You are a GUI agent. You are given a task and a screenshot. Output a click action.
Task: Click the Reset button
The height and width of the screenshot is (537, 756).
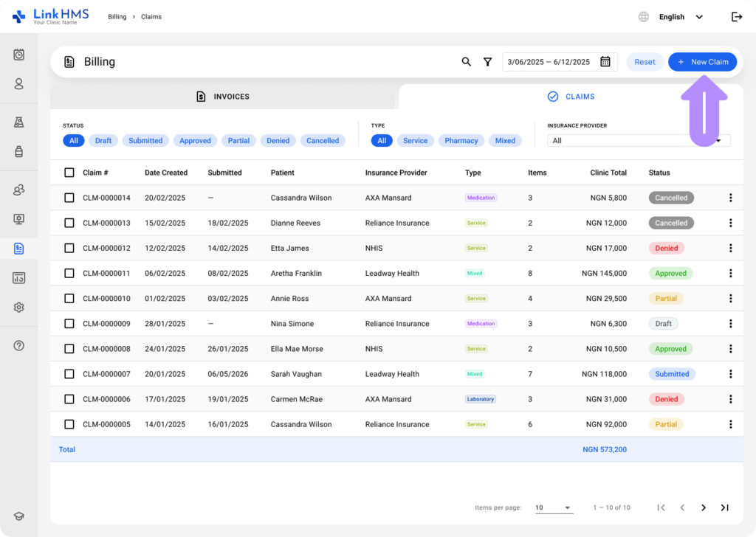[x=645, y=62]
